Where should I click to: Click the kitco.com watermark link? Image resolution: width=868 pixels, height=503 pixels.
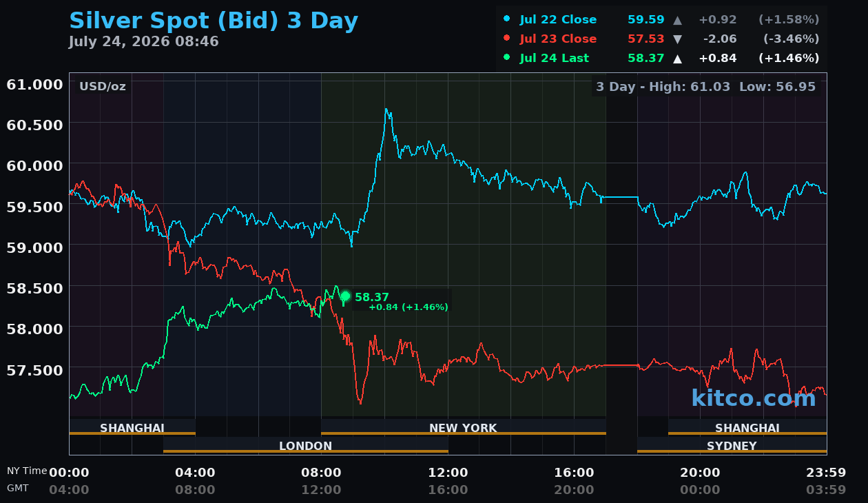(754, 398)
